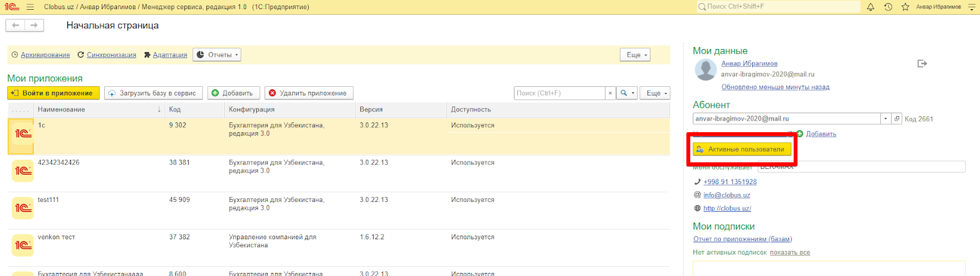Viewport: 980px width, 276px height.
Task: Click the globe icon next to website link
Action: click(697, 208)
